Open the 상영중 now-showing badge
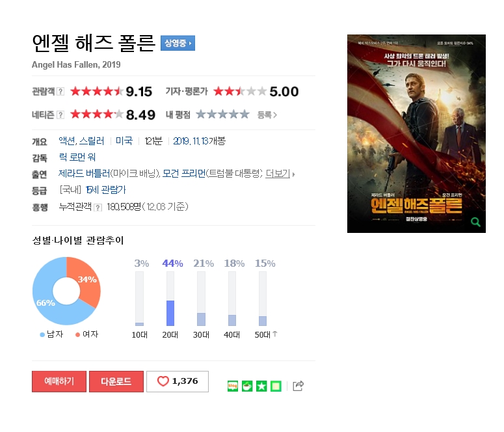This screenshot has width=504, height=432. click(178, 43)
